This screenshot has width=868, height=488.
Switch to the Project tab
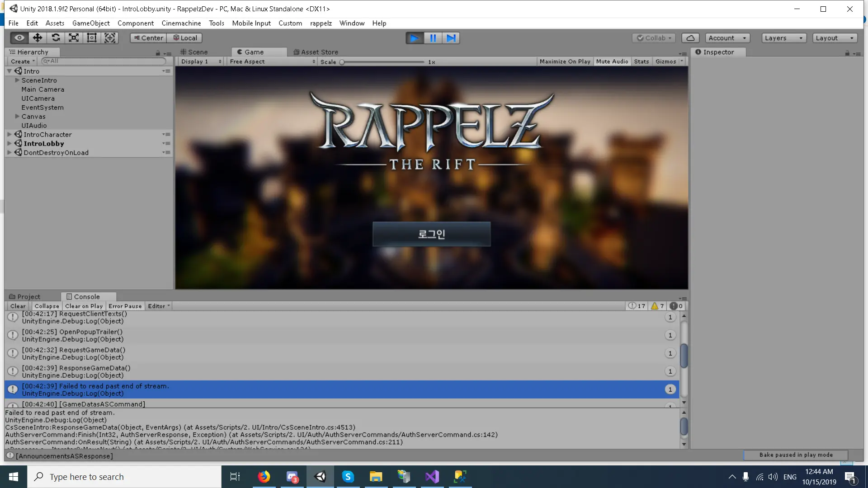[x=25, y=296]
